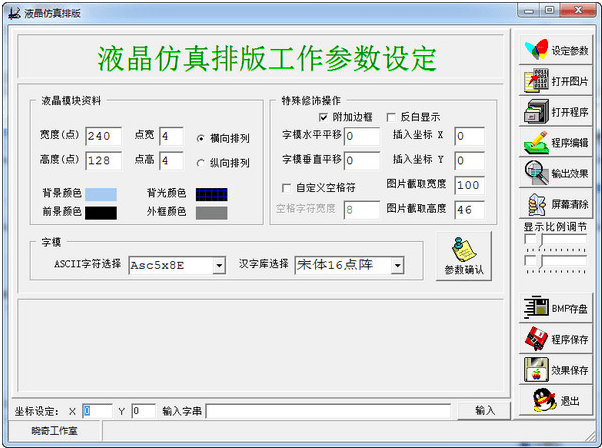Click the 输入 button
The width and height of the screenshot is (602, 448).
(x=485, y=410)
